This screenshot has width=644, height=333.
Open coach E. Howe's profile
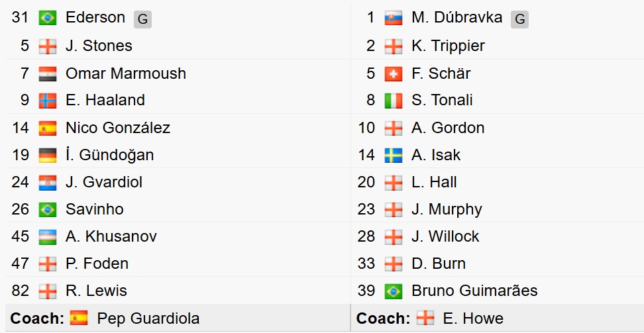[473, 318]
